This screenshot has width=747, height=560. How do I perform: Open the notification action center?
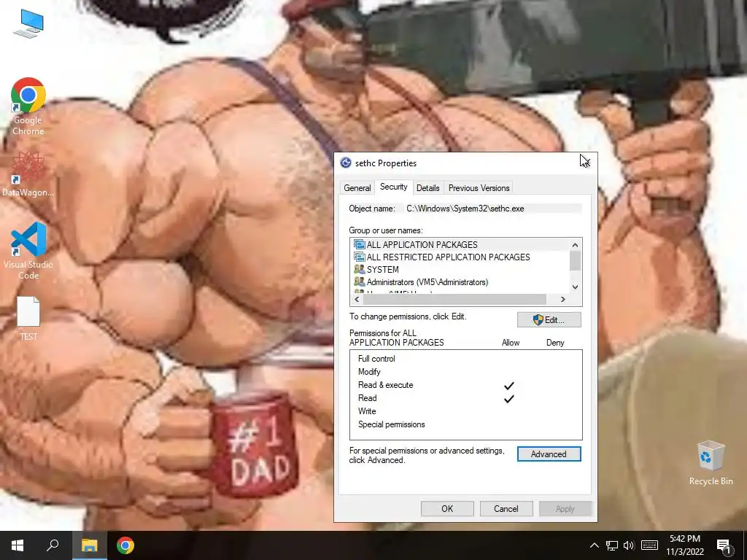click(724, 546)
